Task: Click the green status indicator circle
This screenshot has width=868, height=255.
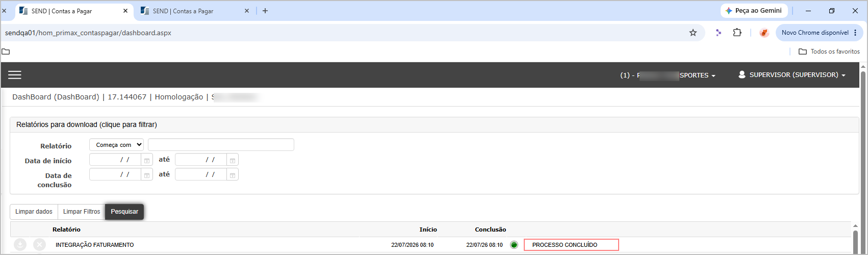Action: (514, 245)
